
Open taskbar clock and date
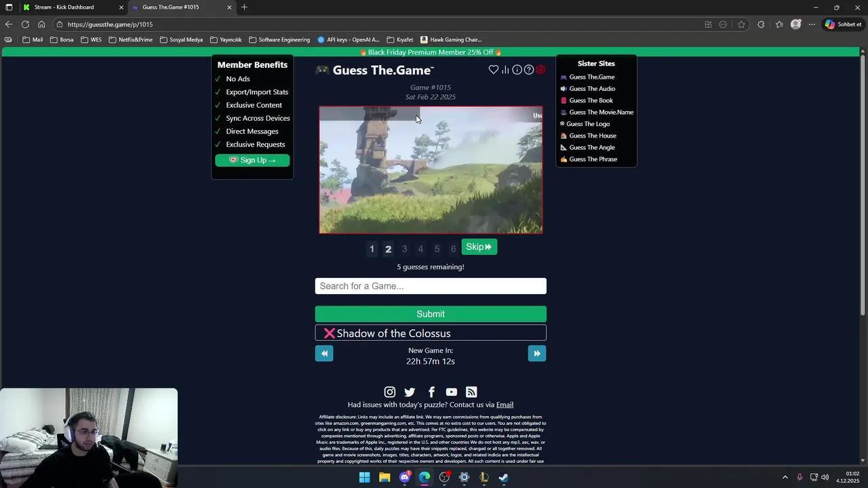848,477
